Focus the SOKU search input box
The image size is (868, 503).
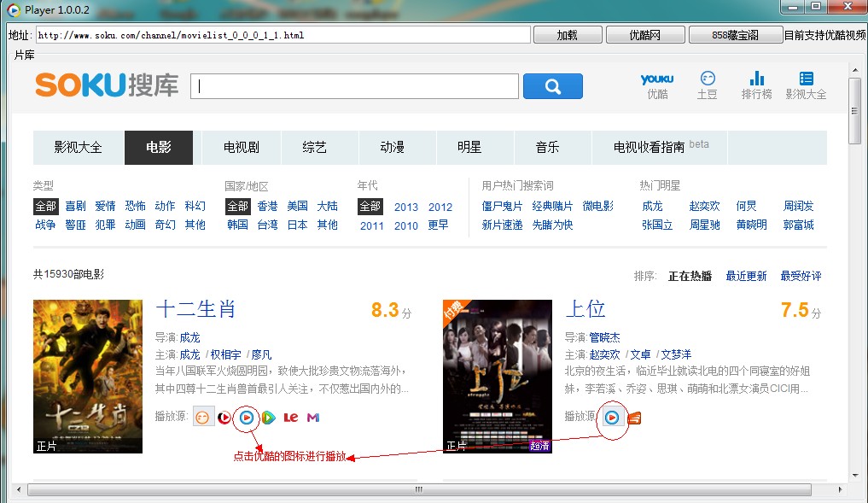click(354, 86)
